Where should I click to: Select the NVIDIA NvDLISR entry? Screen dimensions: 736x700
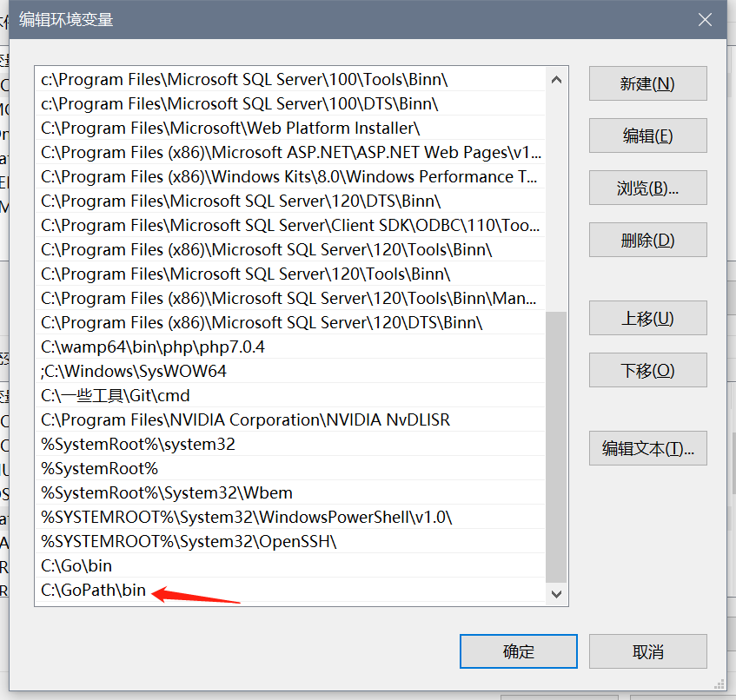290,419
